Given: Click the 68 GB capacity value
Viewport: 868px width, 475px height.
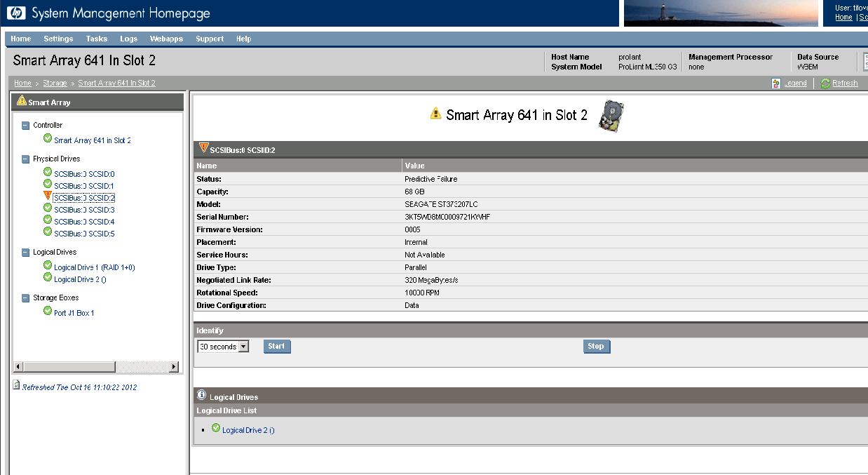Looking at the screenshot, I should [x=414, y=192].
